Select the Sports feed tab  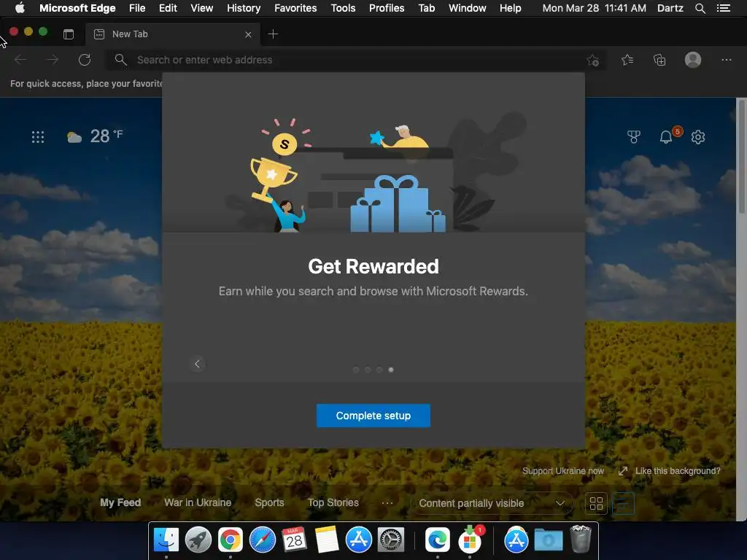[269, 502]
